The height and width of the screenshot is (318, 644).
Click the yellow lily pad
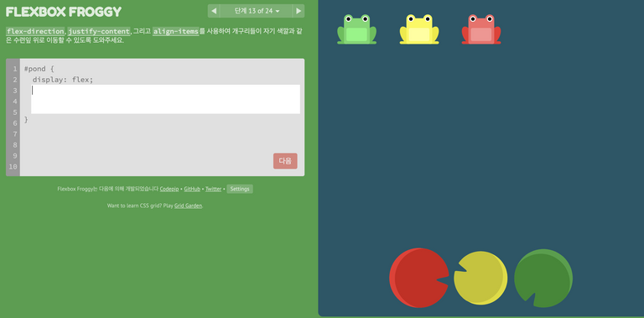pyautogui.click(x=480, y=278)
